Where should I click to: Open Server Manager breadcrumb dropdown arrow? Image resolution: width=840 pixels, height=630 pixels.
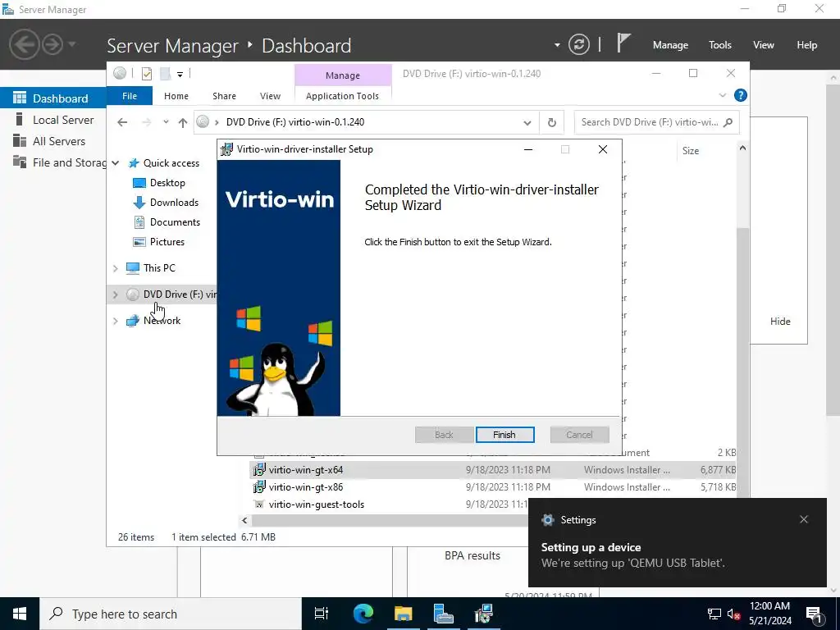(x=557, y=45)
